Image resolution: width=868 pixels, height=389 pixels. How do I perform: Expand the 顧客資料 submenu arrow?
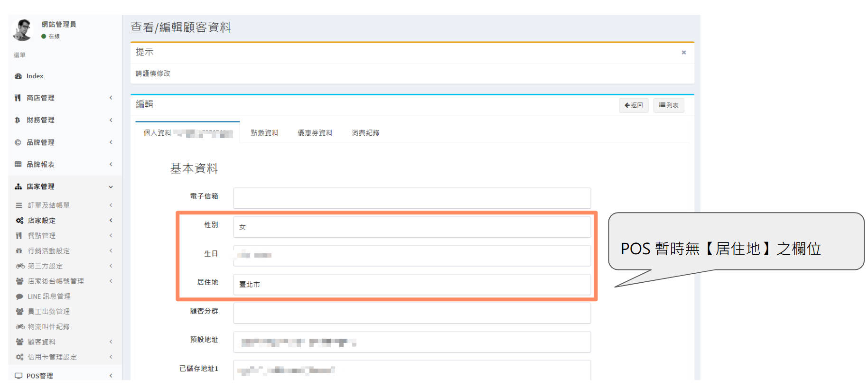point(111,342)
